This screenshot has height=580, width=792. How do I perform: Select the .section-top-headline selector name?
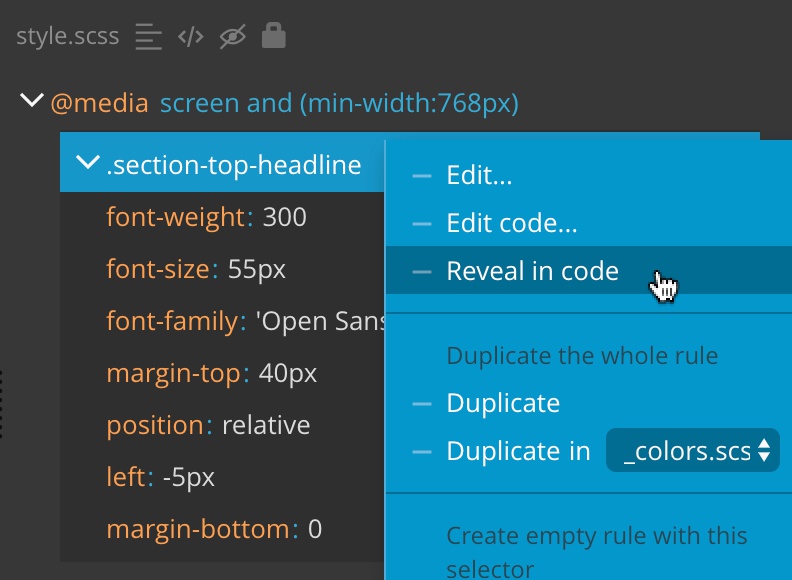click(x=234, y=165)
